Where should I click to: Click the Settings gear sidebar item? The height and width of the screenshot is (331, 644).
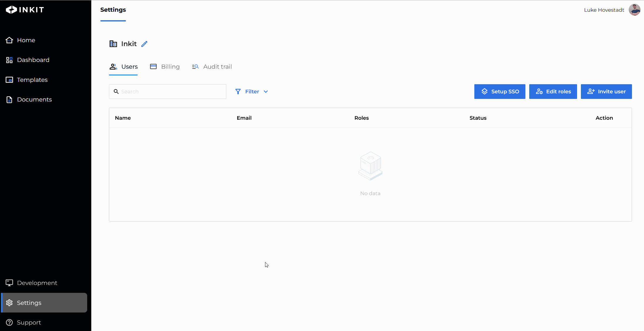pos(29,303)
